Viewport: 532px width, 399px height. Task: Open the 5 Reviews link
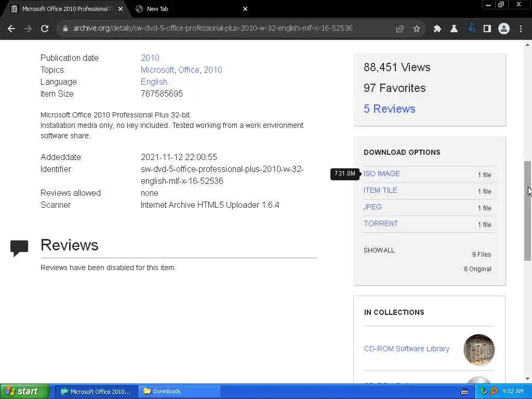click(x=390, y=109)
